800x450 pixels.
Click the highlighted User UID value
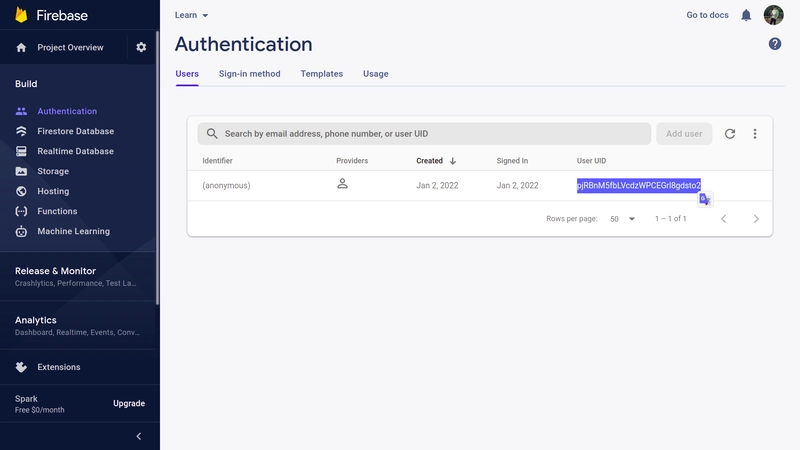(x=639, y=185)
